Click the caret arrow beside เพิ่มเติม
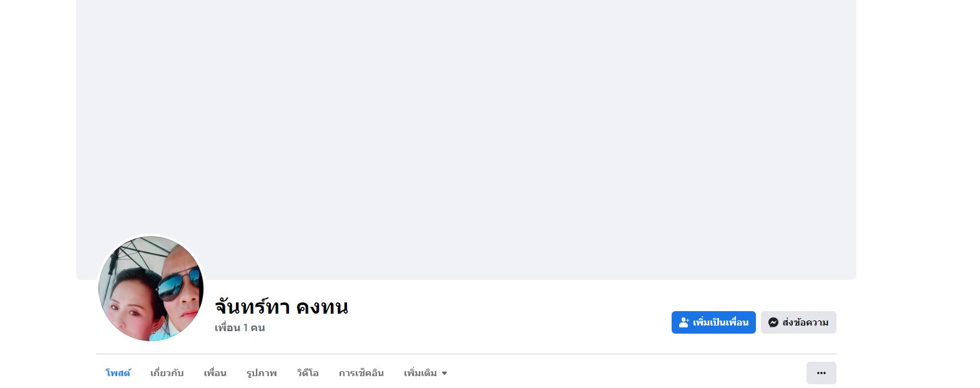 point(444,374)
